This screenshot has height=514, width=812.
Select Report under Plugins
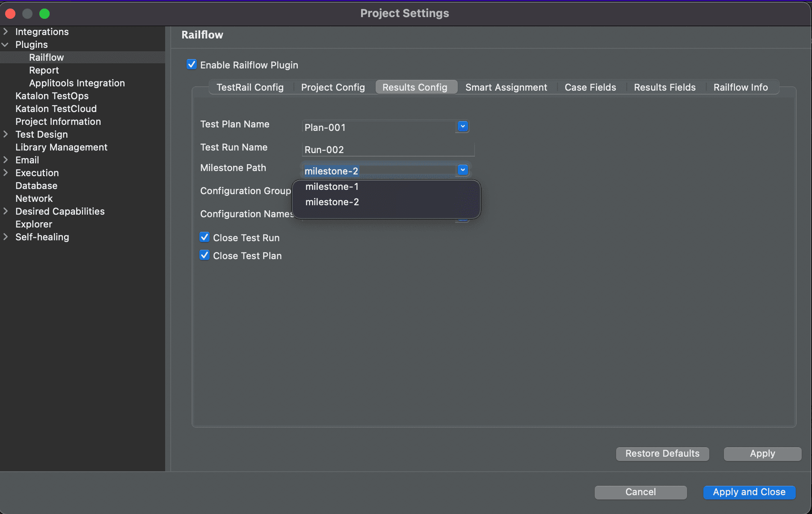click(x=44, y=70)
